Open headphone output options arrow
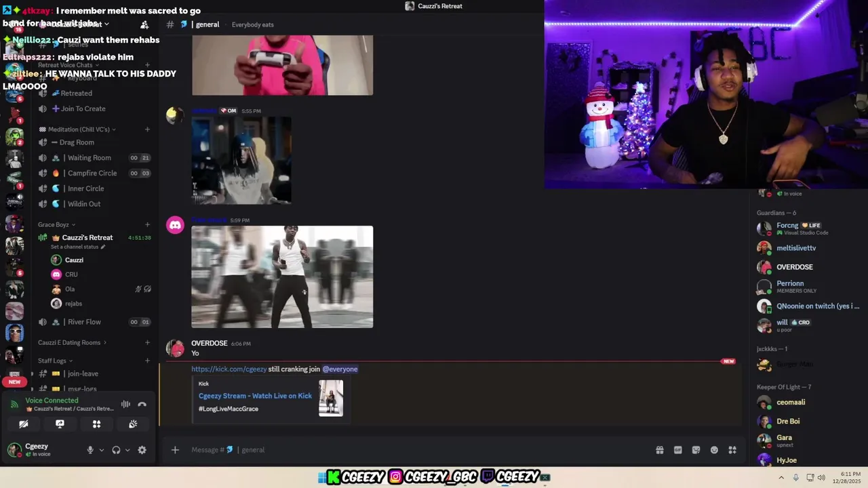 [127, 450]
